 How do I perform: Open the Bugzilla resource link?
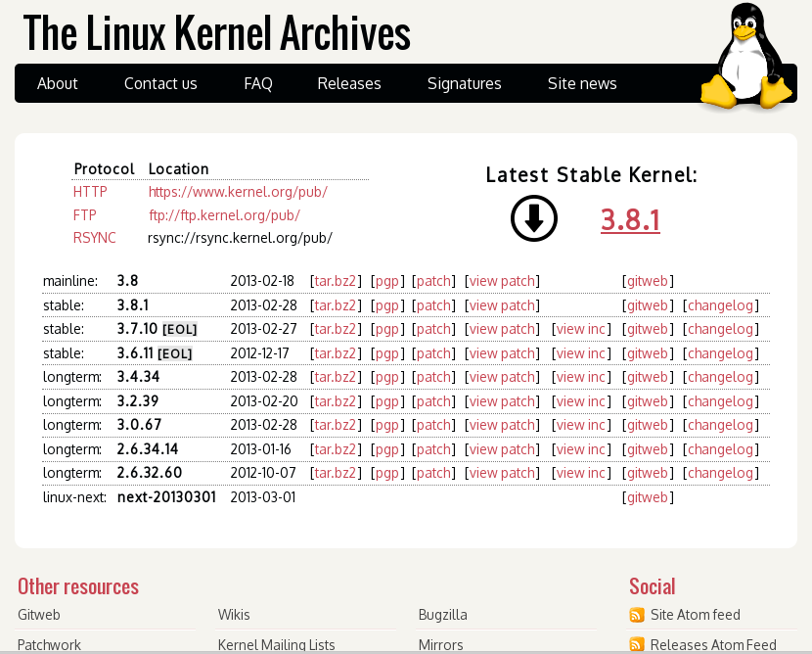[x=443, y=615]
